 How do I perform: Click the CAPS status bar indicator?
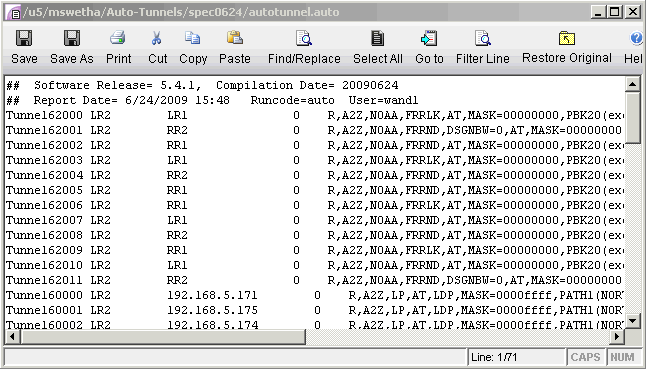pyautogui.click(x=585, y=357)
